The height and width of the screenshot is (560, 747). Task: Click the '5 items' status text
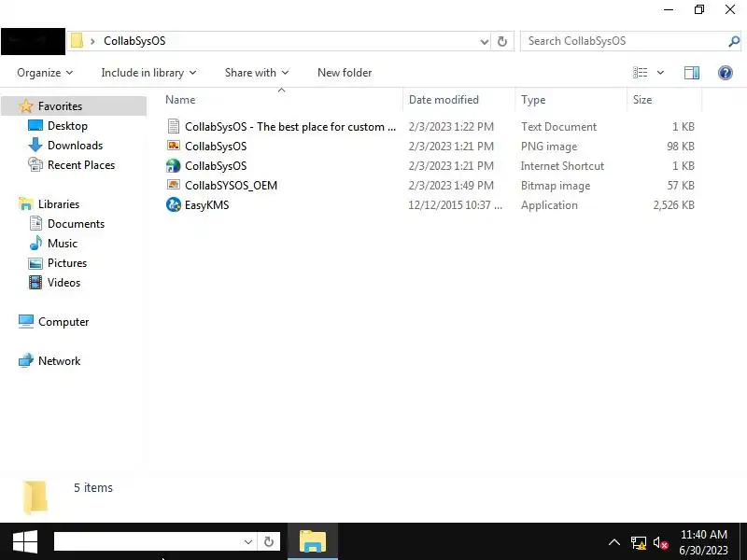(x=93, y=487)
